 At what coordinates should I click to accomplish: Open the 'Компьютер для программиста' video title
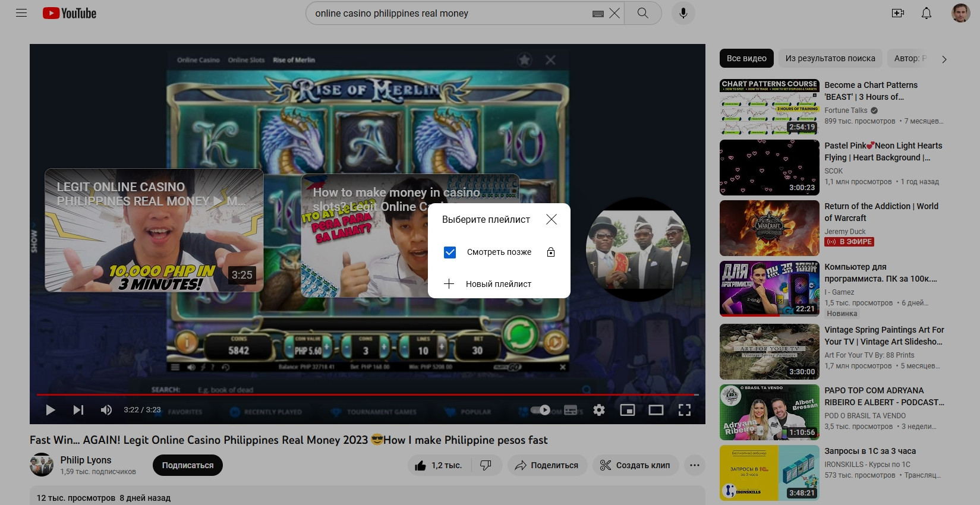click(x=881, y=273)
